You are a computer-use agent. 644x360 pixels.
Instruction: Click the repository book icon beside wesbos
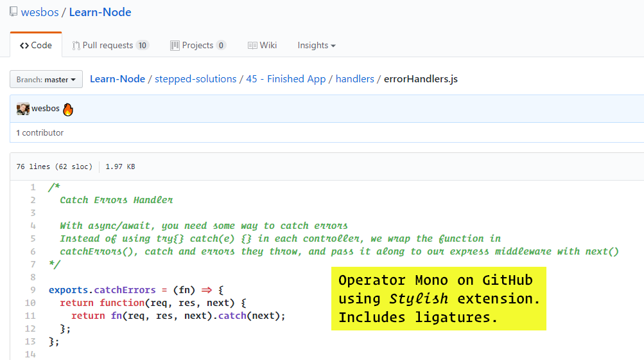tap(13, 12)
